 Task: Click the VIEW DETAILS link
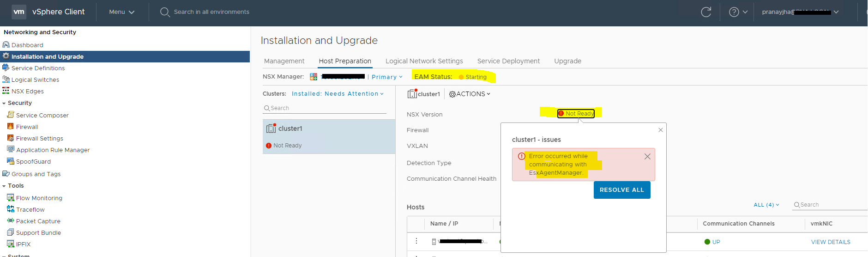click(x=830, y=242)
